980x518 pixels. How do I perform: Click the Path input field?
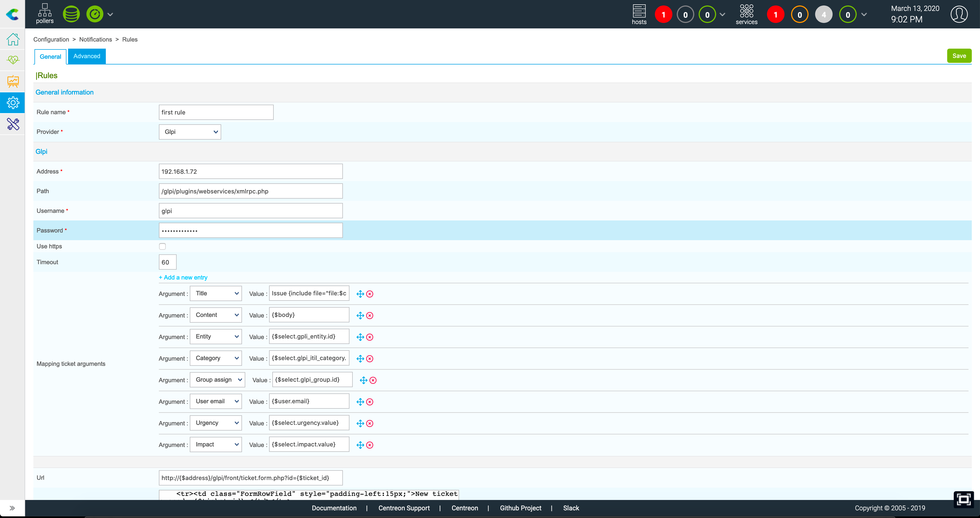[x=251, y=191]
